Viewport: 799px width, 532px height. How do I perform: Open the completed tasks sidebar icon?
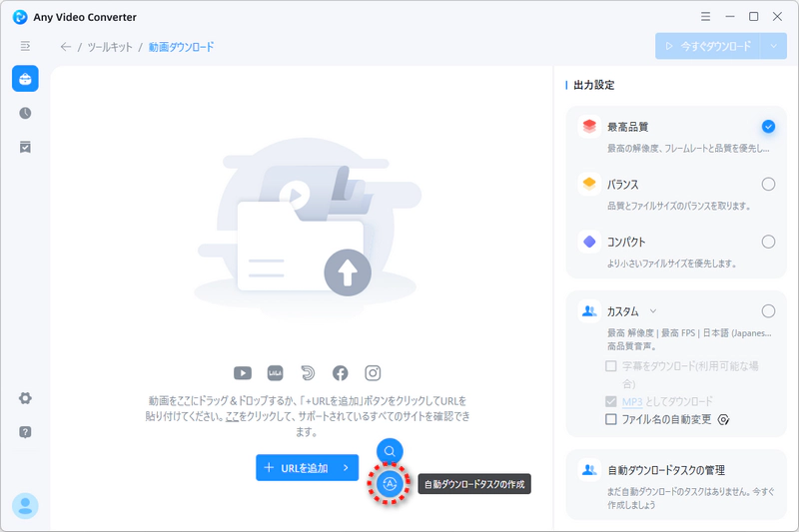25,147
